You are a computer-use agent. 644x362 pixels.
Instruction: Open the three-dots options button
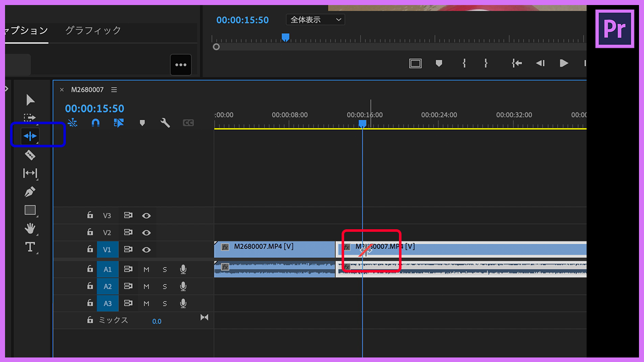181,65
